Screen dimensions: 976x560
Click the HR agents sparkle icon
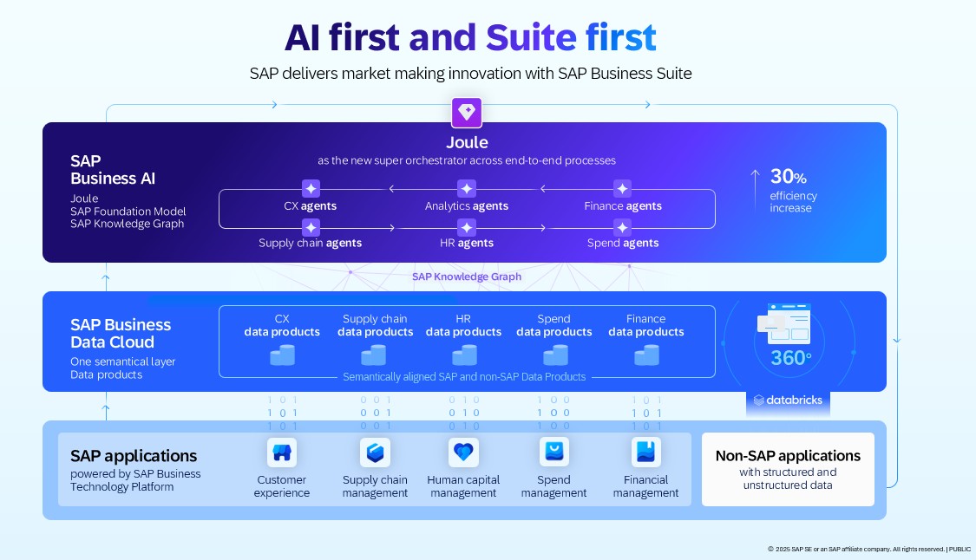[467, 227]
